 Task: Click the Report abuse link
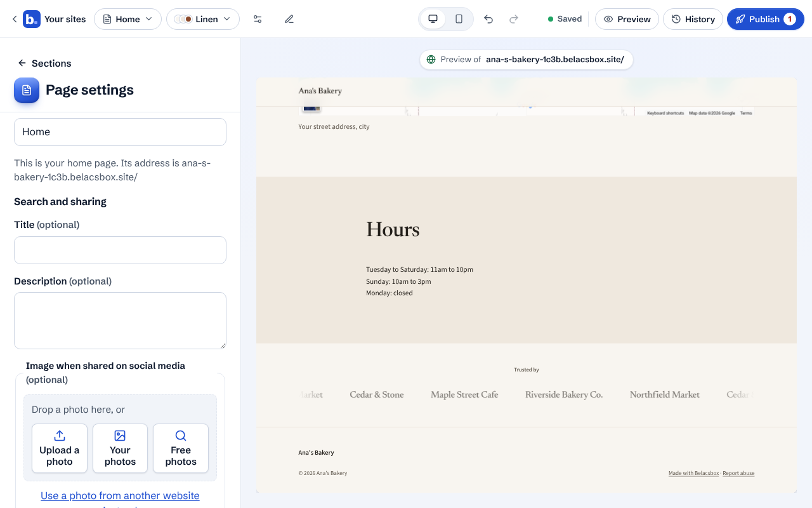[x=738, y=473]
